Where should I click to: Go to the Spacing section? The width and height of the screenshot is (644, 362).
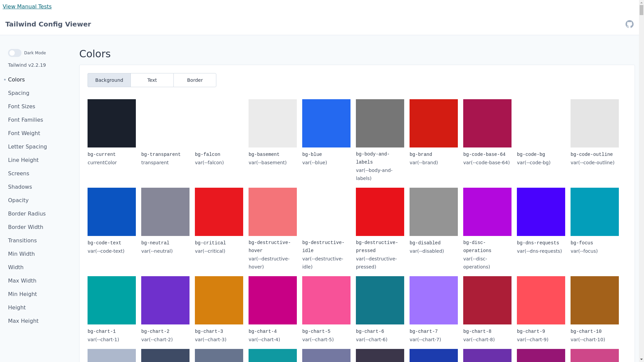point(19,93)
